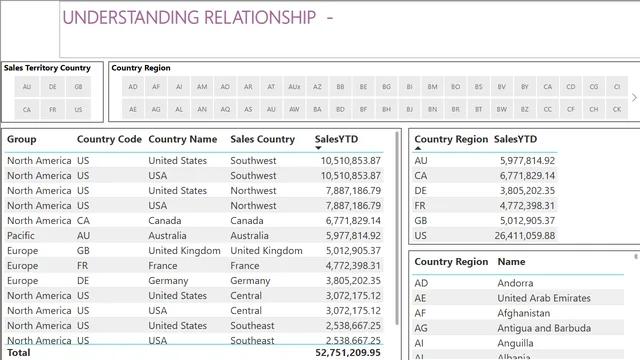
Task: Select the 5,012,905.37 value in GB summary row
Action: click(527, 220)
